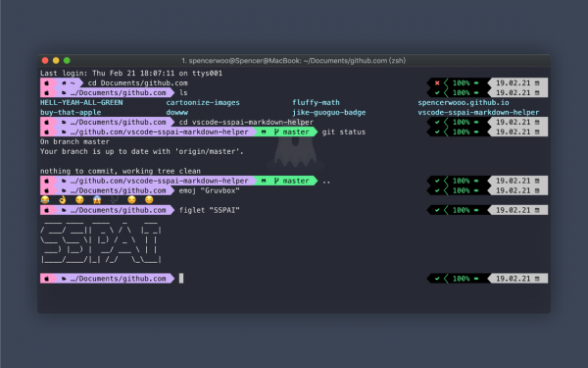The image size is (588, 368).
Task: Click the window title showing spencerwoo@Spencer@MacBook
Action: [x=294, y=61]
